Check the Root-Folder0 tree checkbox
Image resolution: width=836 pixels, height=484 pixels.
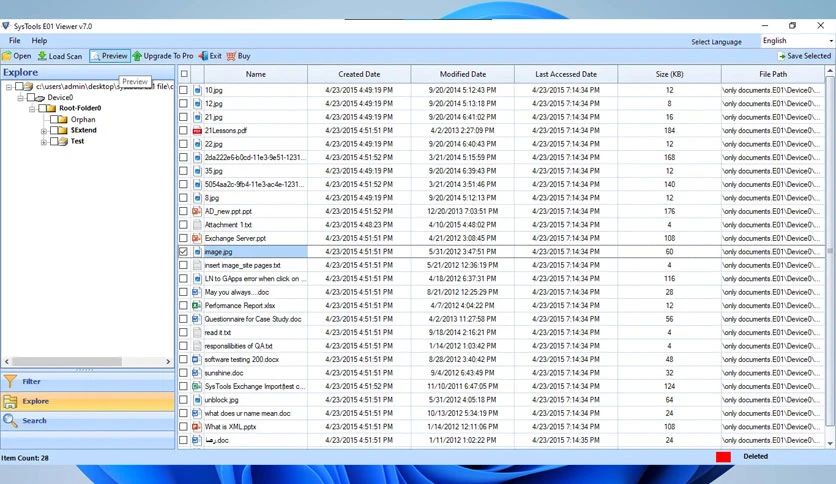tap(43, 108)
